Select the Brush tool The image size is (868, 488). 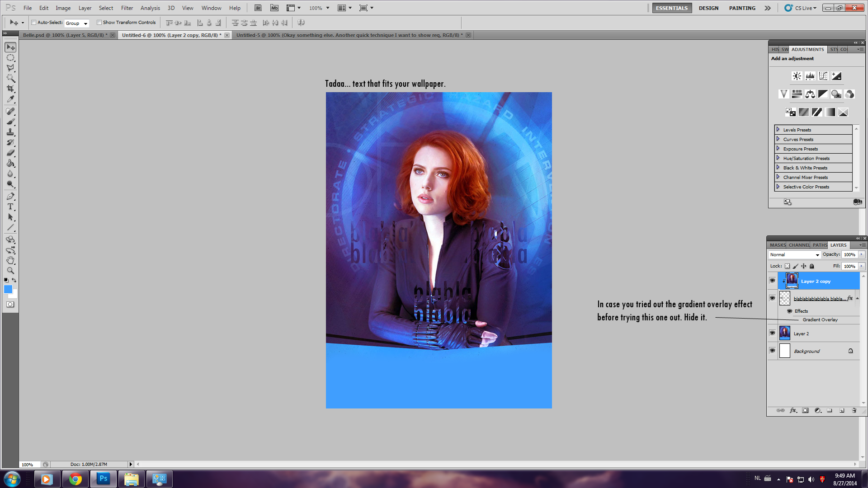(10, 122)
